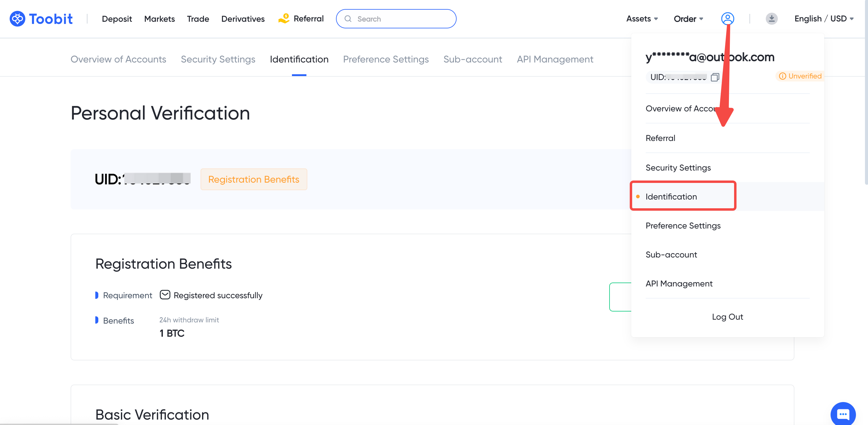Select Referral in the profile menu
Image resolution: width=868 pixels, height=425 pixels.
[727, 138]
